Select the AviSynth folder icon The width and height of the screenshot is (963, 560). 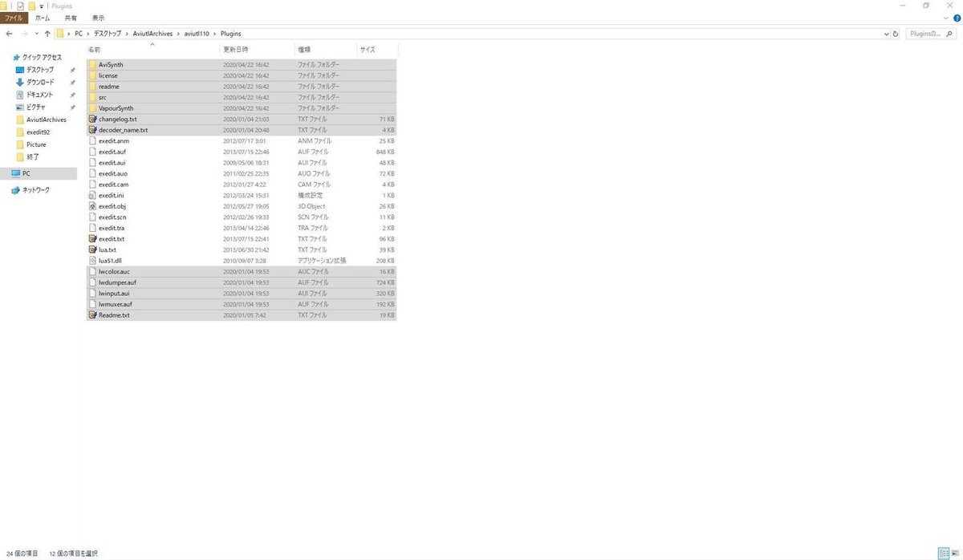(92, 64)
